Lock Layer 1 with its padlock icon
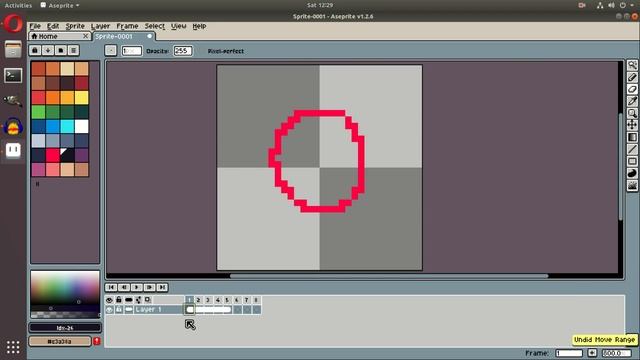 tap(119, 310)
